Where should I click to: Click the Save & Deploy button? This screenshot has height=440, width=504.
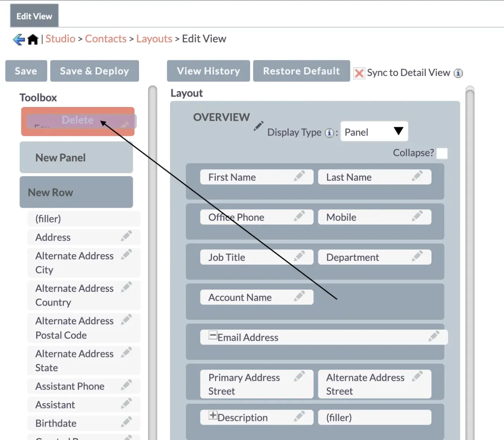[94, 71]
